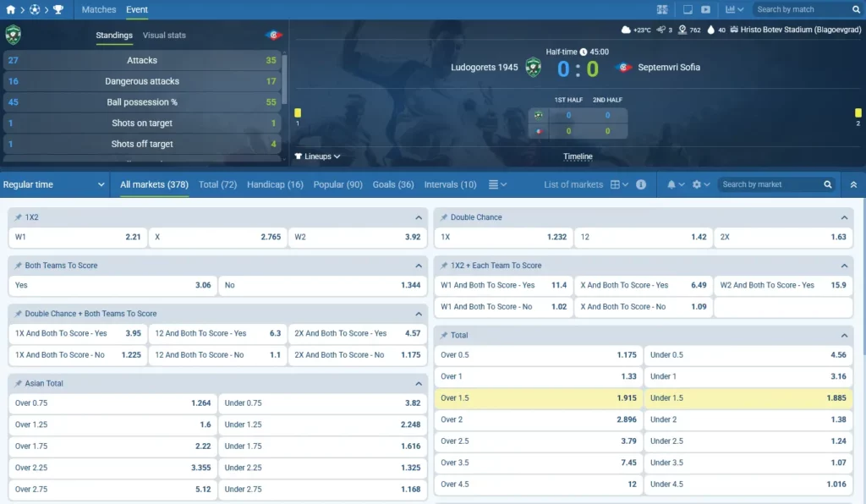The image size is (866, 504).
Task: Open the market info icon
Action: pyautogui.click(x=641, y=184)
